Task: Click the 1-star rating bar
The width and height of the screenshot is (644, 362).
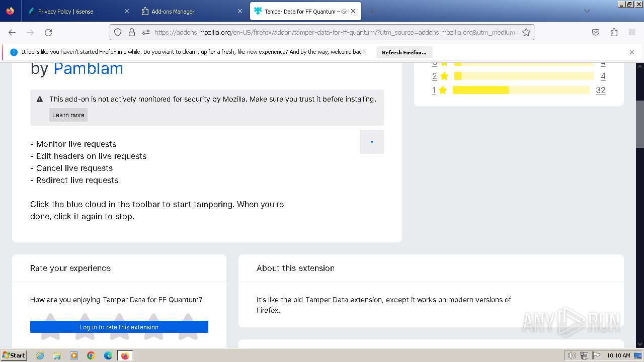Action: coord(521,90)
